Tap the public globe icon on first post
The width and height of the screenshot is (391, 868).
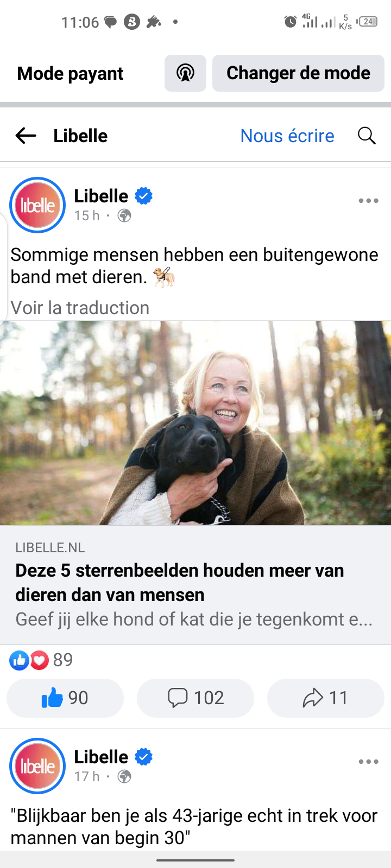(x=124, y=216)
